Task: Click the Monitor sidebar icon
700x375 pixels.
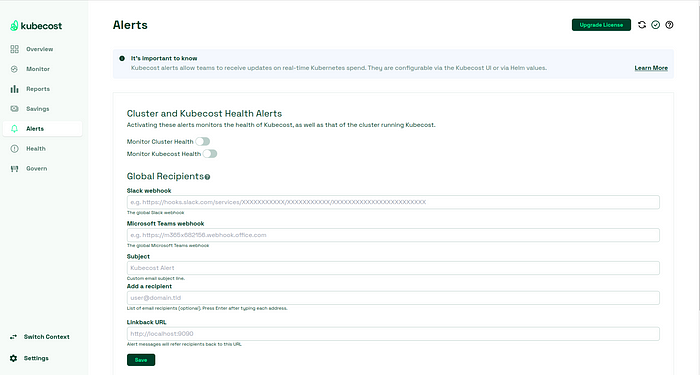Action: (14, 69)
